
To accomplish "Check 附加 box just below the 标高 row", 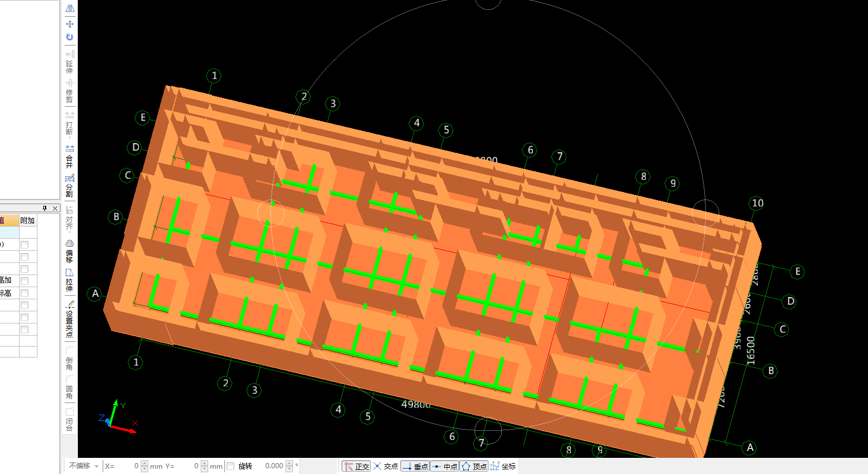I will point(25,305).
